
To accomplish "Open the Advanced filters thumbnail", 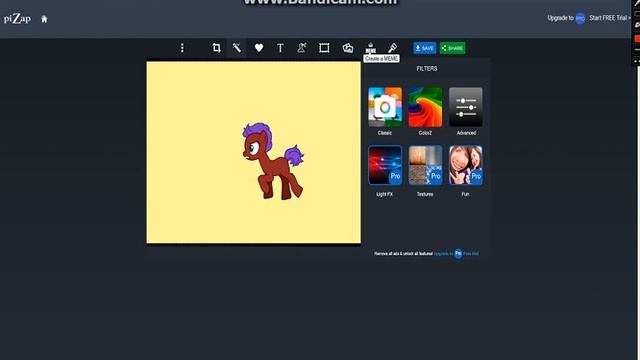I will (x=466, y=107).
